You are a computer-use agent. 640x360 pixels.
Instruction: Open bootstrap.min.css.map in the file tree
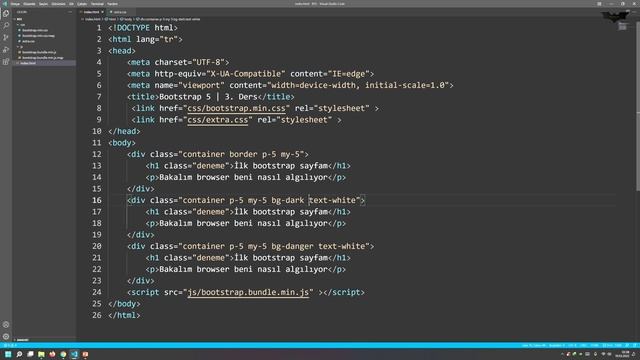[x=38, y=36]
